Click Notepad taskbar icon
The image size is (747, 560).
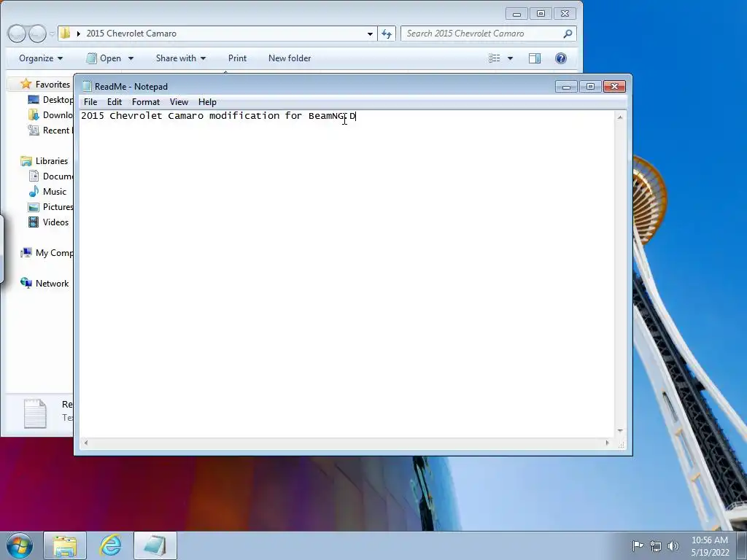coord(155,545)
